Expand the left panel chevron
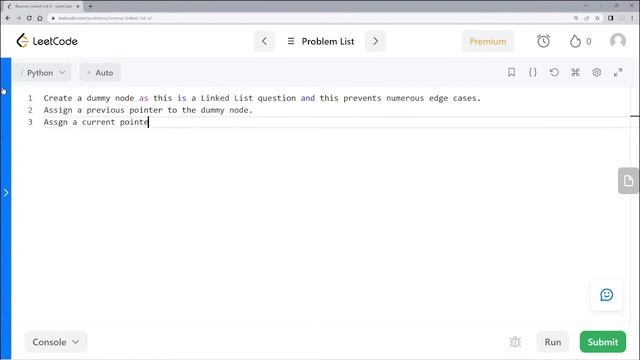This screenshot has height=360, width=640. [x=6, y=193]
